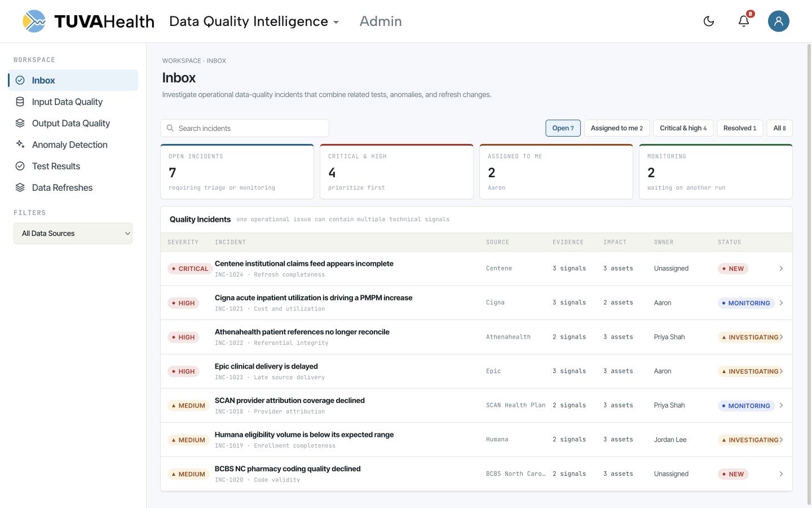
Task: Open the Data Quality Intelligence dropdown
Action: (x=254, y=21)
